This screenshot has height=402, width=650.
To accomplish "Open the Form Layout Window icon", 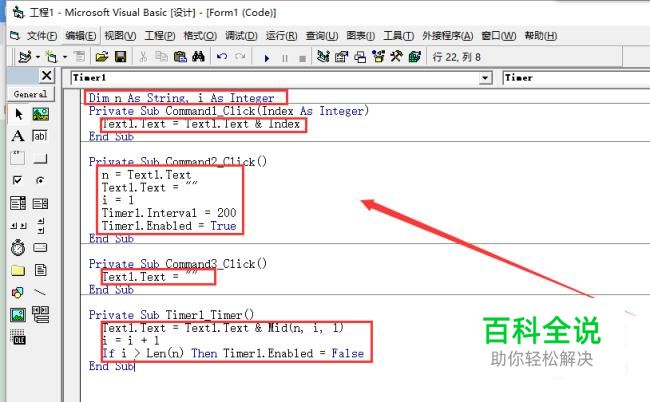I will click(x=360, y=56).
